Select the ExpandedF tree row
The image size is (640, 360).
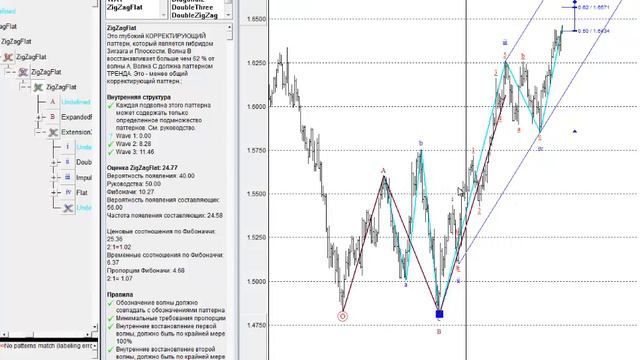click(x=76, y=117)
